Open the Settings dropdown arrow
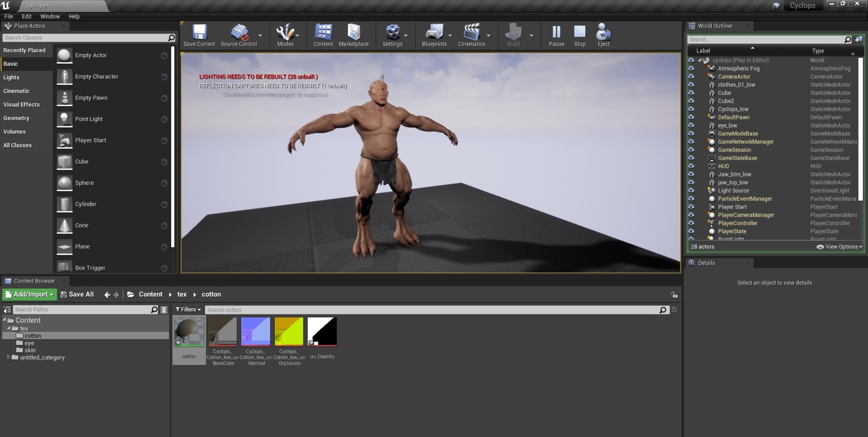868x437 pixels. point(406,35)
